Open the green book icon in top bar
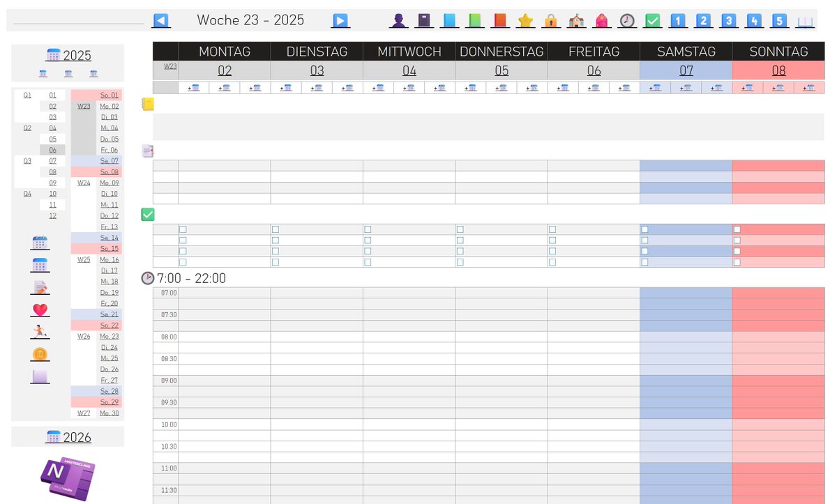Viewport: 837px width, 504px height. click(x=475, y=20)
